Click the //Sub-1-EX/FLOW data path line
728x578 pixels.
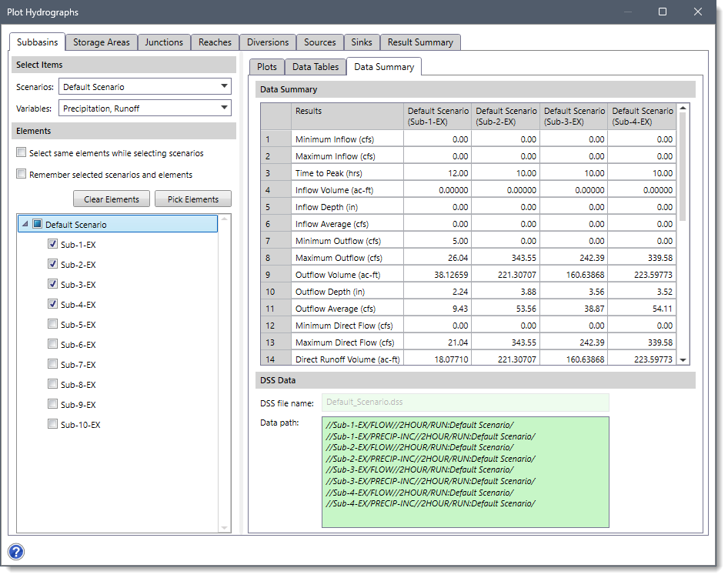419,425
